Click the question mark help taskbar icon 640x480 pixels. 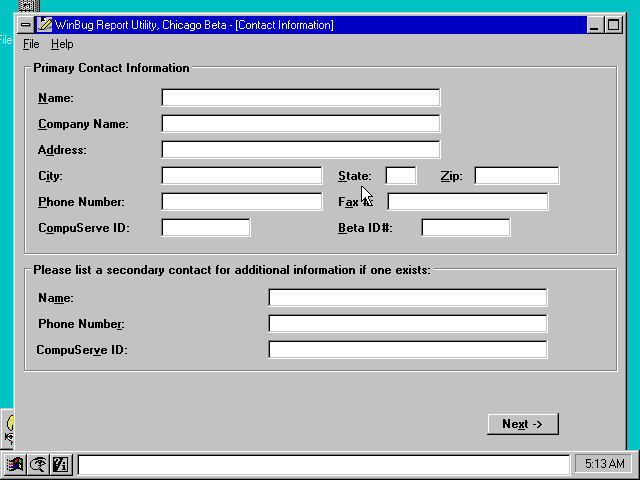pyautogui.click(x=61, y=464)
